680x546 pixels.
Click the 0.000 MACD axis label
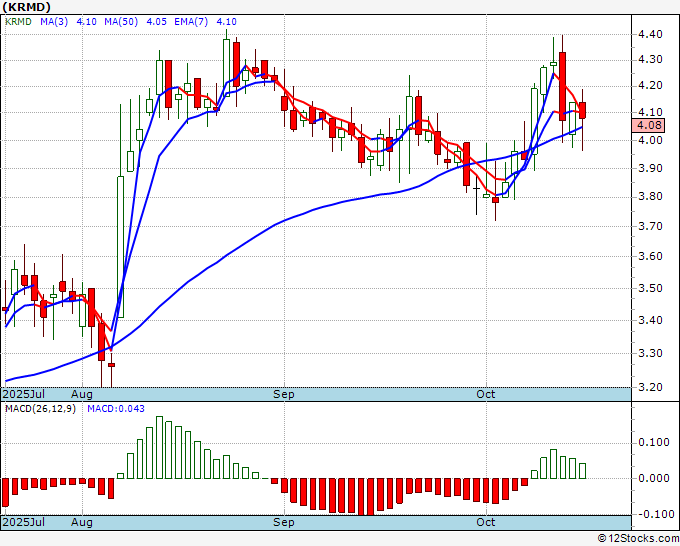654,478
